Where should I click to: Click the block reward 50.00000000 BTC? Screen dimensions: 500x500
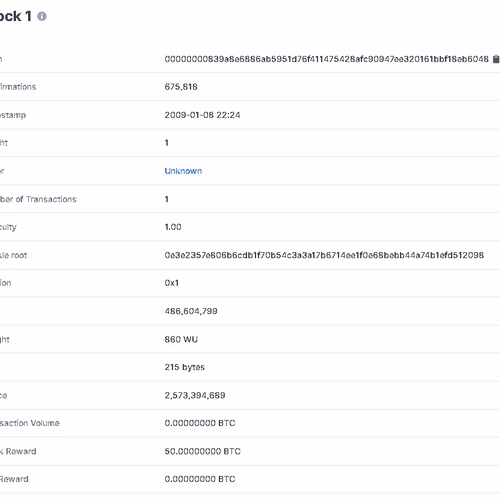[203, 451]
